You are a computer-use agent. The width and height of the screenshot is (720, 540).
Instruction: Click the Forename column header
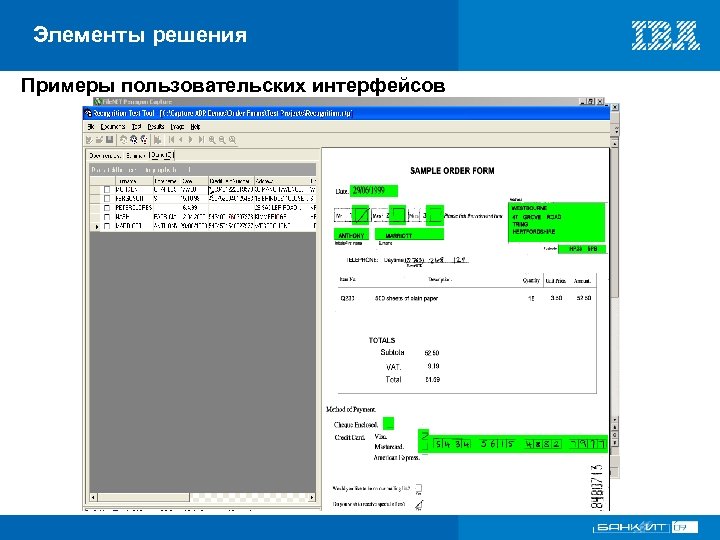click(x=166, y=181)
